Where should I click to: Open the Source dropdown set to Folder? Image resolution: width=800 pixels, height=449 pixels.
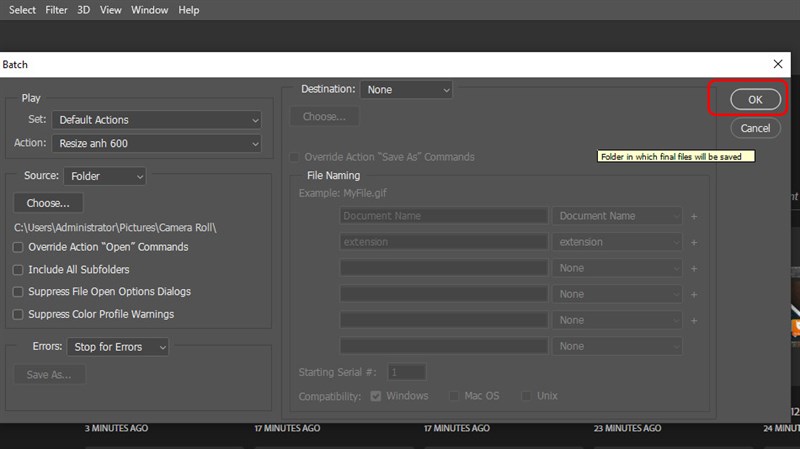pyautogui.click(x=105, y=177)
